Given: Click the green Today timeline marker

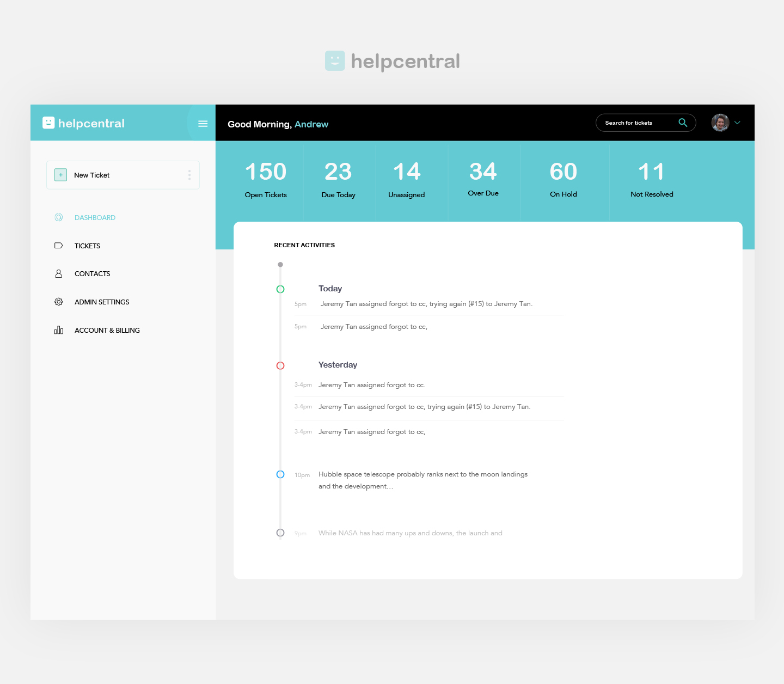Looking at the screenshot, I should click(x=280, y=289).
